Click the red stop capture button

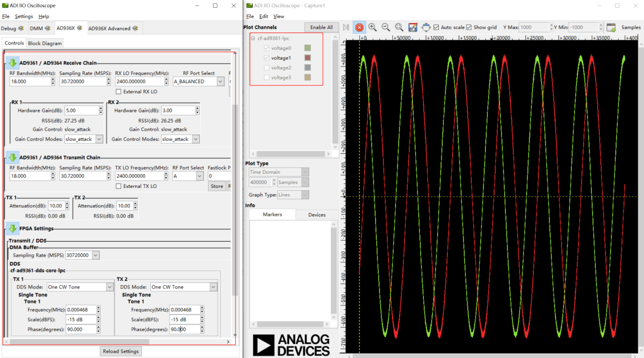(x=359, y=27)
